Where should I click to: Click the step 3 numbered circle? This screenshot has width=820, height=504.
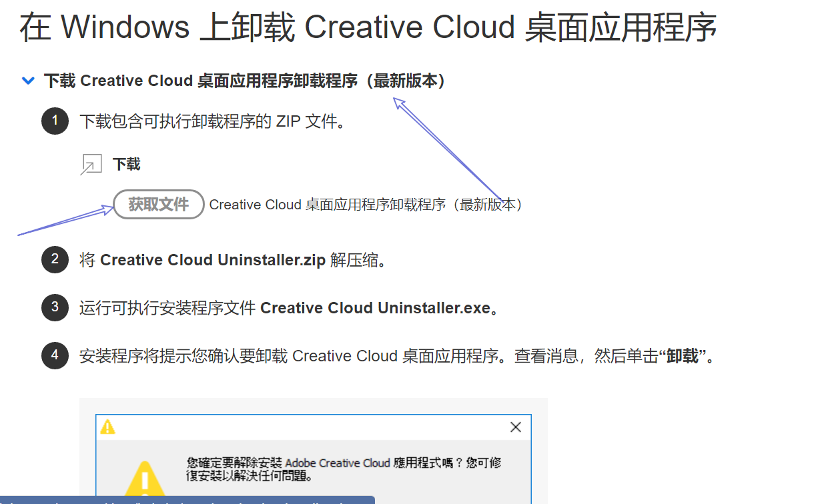(x=55, y=307)
